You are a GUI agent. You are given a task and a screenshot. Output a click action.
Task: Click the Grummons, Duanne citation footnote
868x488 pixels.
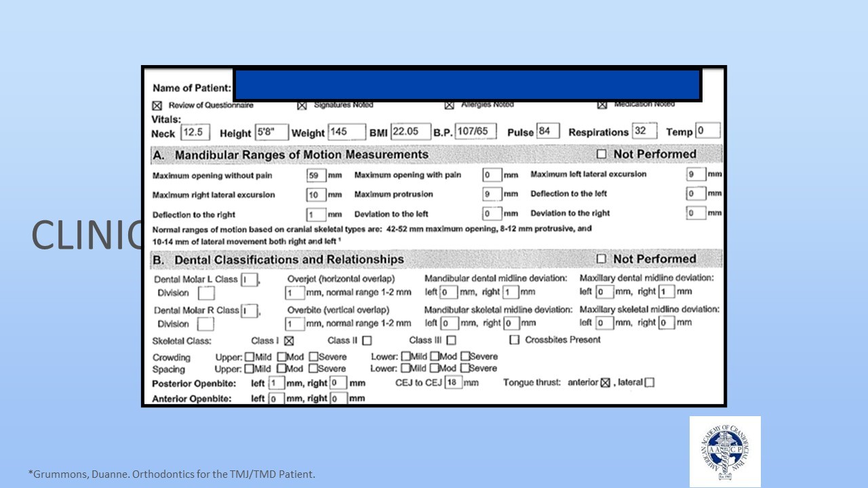tap(172, 474)
